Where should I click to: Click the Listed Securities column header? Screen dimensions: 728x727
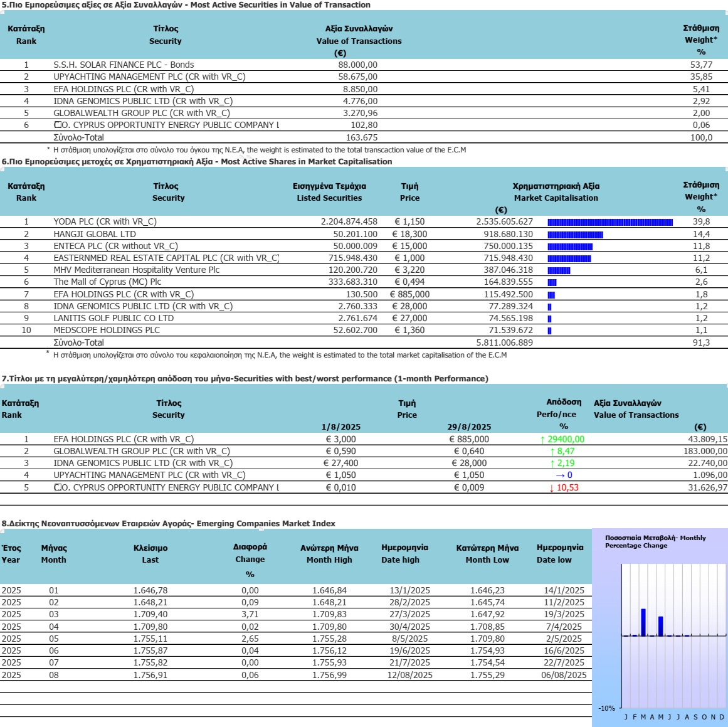tap(329, 198)
